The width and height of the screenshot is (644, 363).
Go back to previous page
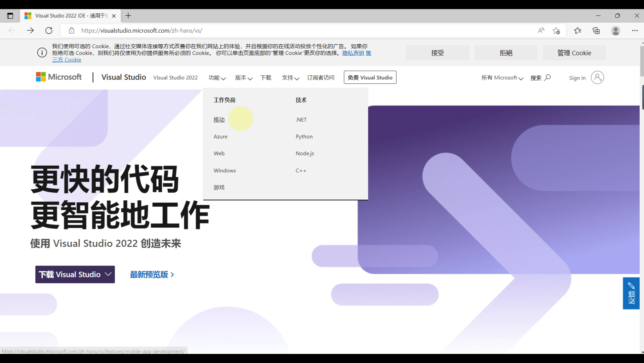(12, 31)
